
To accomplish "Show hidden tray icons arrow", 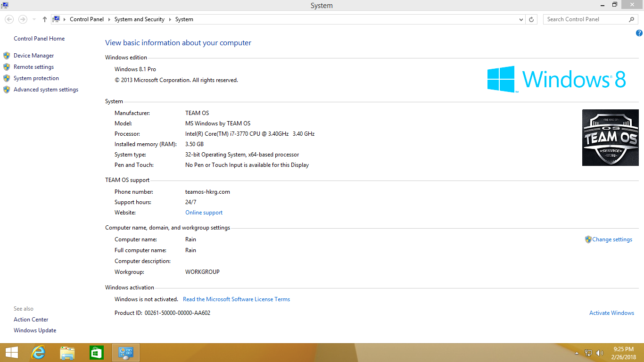I will (577, 353).
